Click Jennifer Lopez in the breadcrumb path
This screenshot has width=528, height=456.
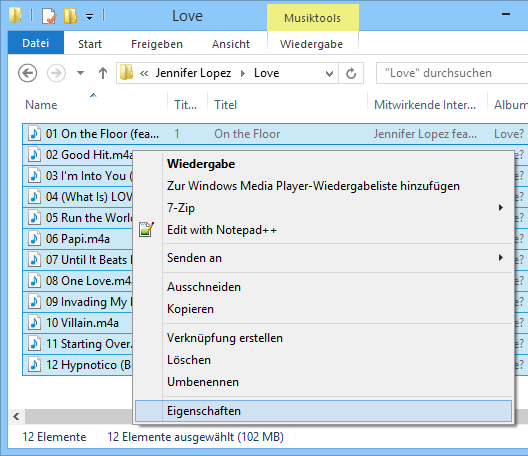tap(193, 73)
